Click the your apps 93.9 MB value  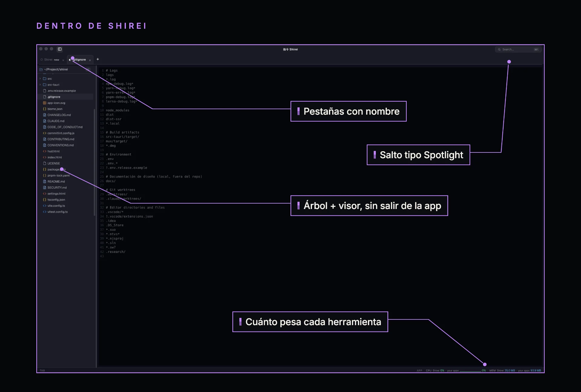click(x=536, y=371)
